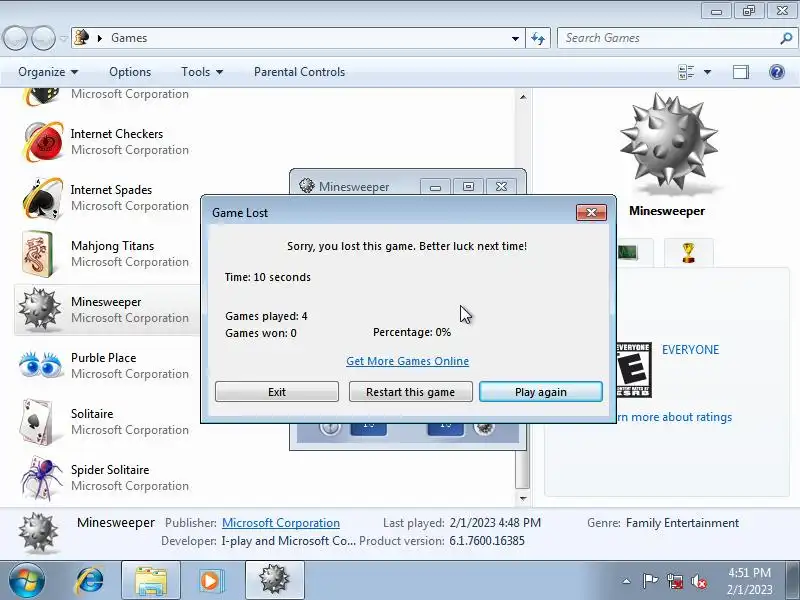The width and height of the screenshot is (800, 600).
Task: Expand the Tools dropdown menu
Action: click(x=202, y=72)
